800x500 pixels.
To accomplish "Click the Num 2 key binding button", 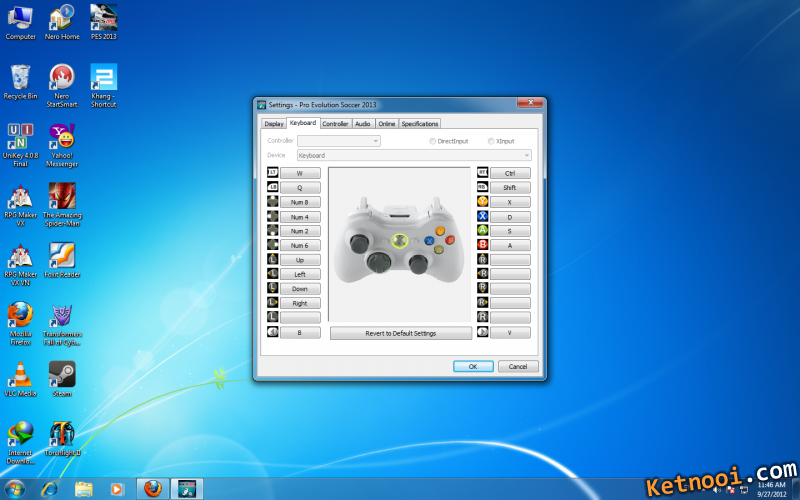I will pyautogui.click(x=300, y=231).
